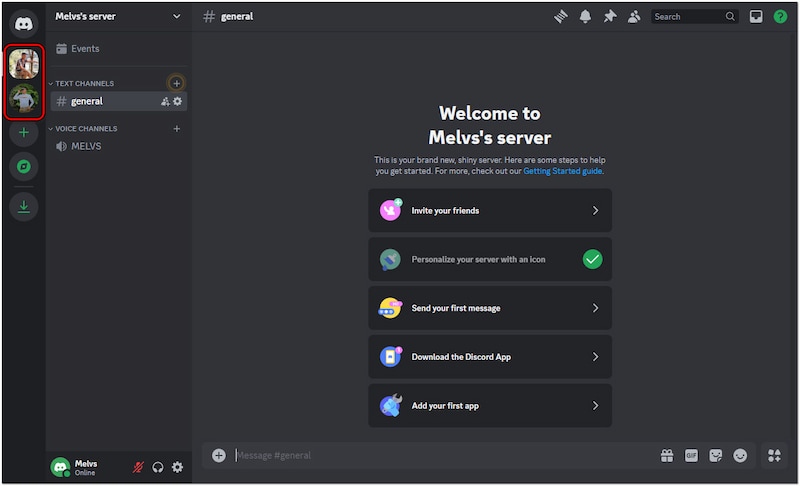Open the emoji picker in message bar
This screenshot has height=486, width=800.
pos(740,455)
